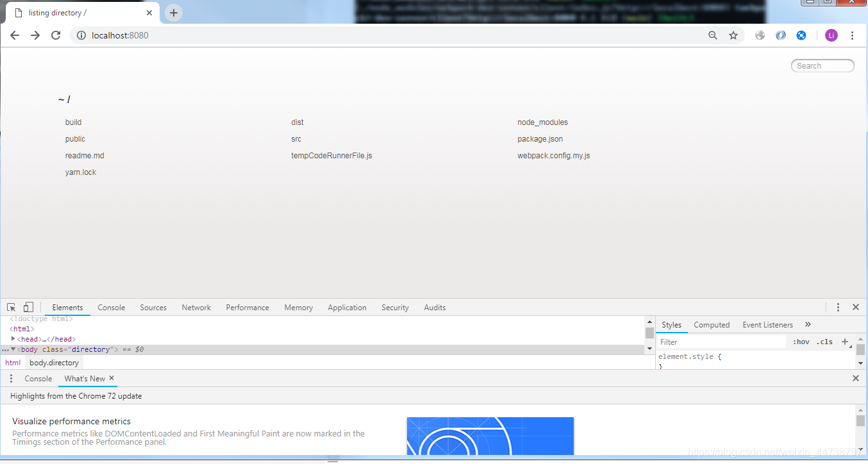Screen dimensions: 868x464
Task: Open the package.json file link
Action: [x=540, y=139]
